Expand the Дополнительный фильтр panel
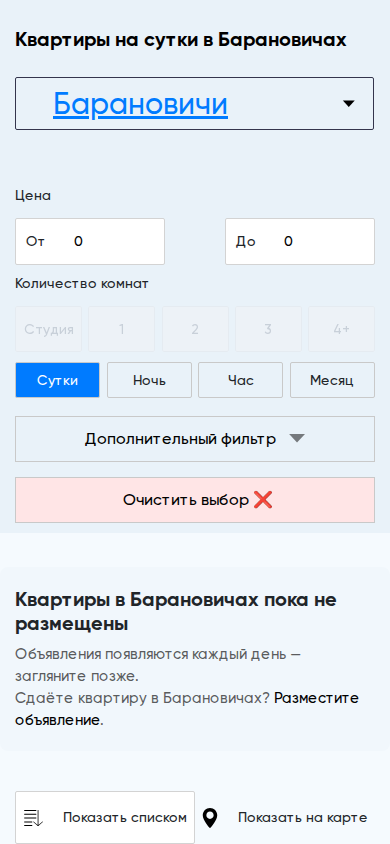Viewport: 390px width, 844px height. tap(195, 439)
